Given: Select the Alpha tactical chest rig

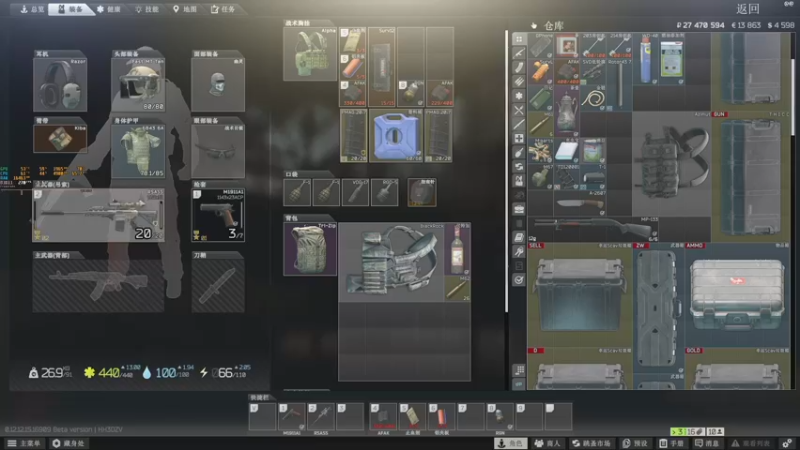Looking at the screenshot, I should pos(310,54).
